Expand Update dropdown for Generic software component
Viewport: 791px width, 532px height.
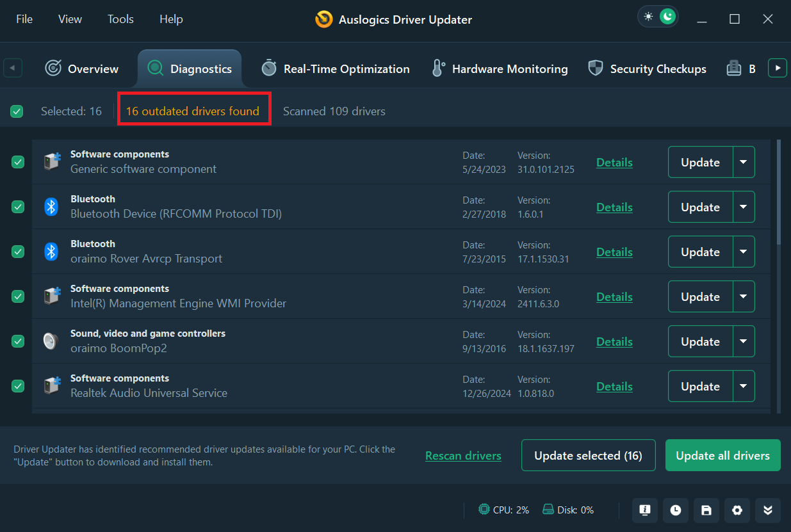(743, 163)
